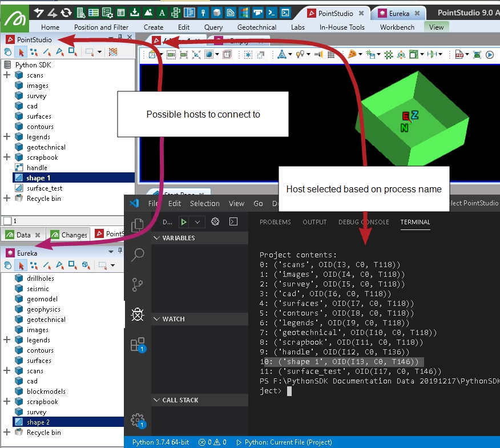This screenshot has width=500, height=448.
Task: Open VS Code Source Control view
Action: tap(138, 284)
